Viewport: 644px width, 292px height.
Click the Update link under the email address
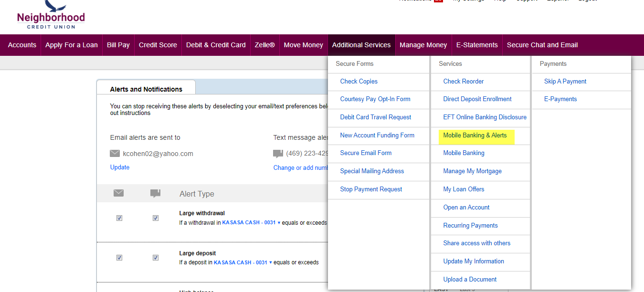coord(120,167)
